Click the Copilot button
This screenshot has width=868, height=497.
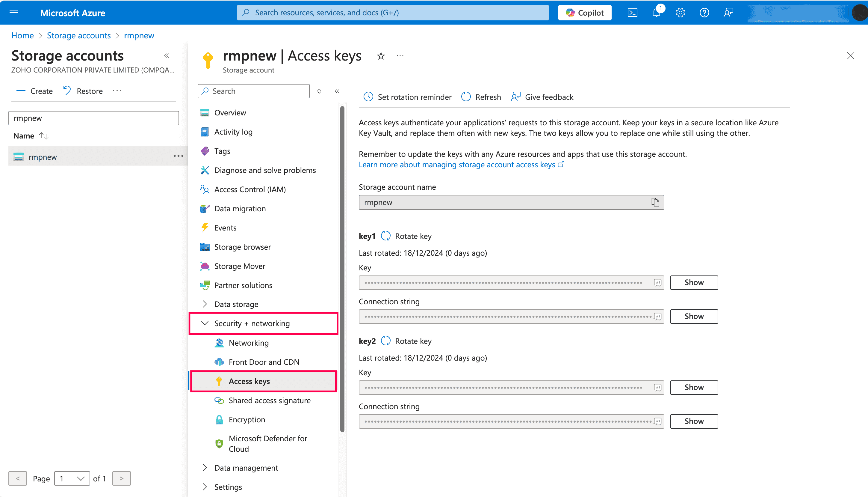coord(585,13)
